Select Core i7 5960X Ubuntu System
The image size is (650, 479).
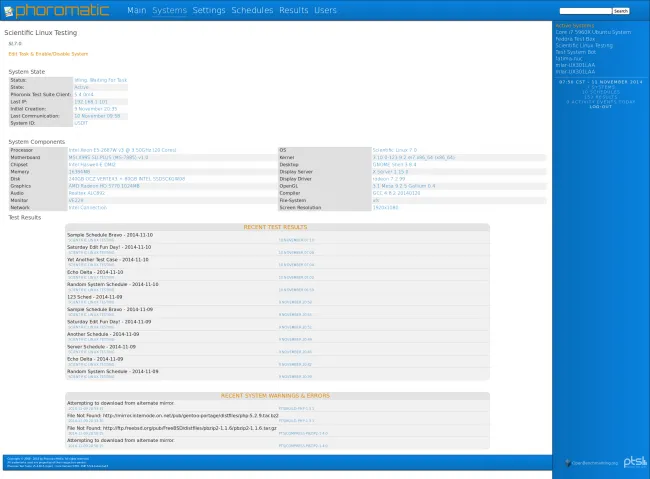[593, 32]
